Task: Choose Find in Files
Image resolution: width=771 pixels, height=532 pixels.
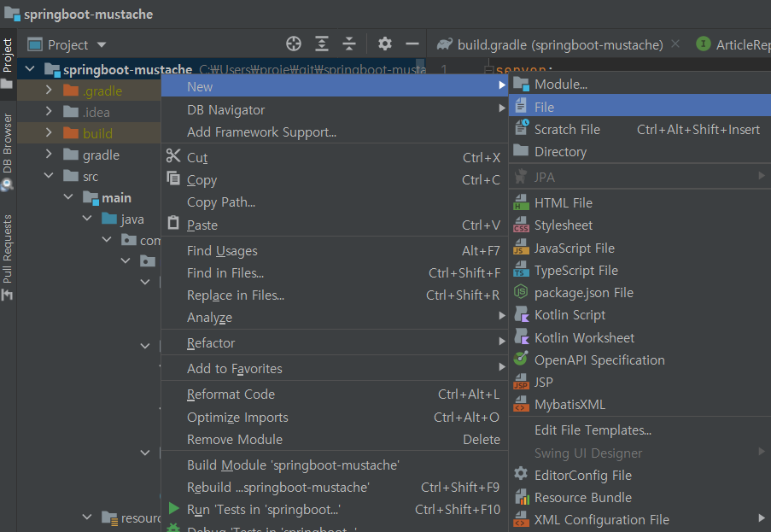Action: [335, 273]
